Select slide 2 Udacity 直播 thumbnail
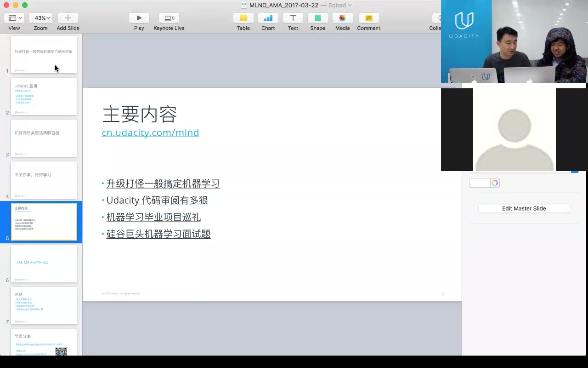Image resolution: width=588 pixels, height=368 pixels. [x=44, y=97]
